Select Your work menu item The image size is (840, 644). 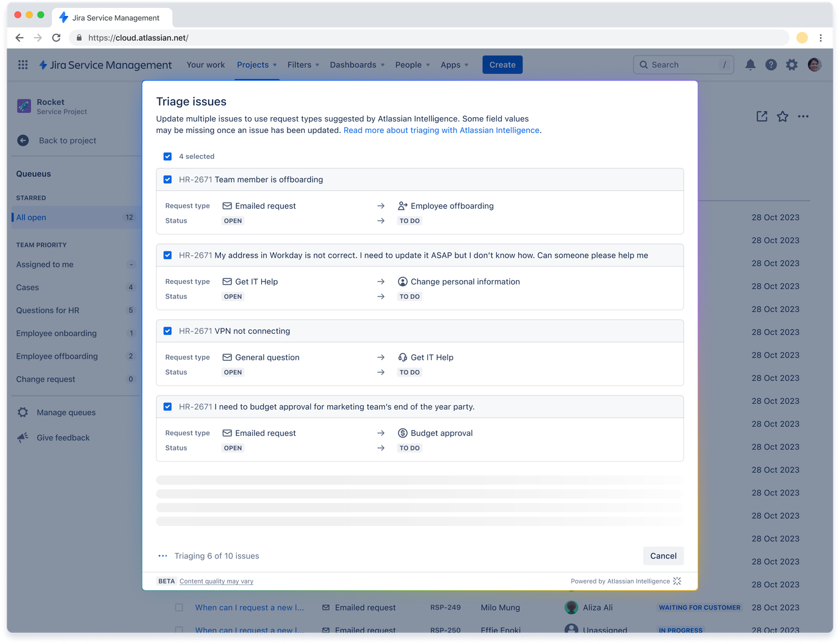pyautogui.click(x=206, y=65)
